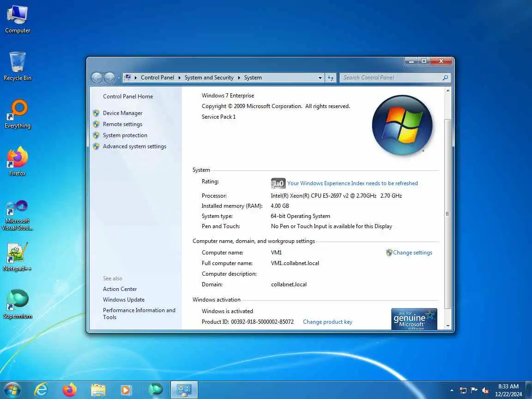
Task: Click the scrollbar down arrow
Action: click(x=447, y=326)
